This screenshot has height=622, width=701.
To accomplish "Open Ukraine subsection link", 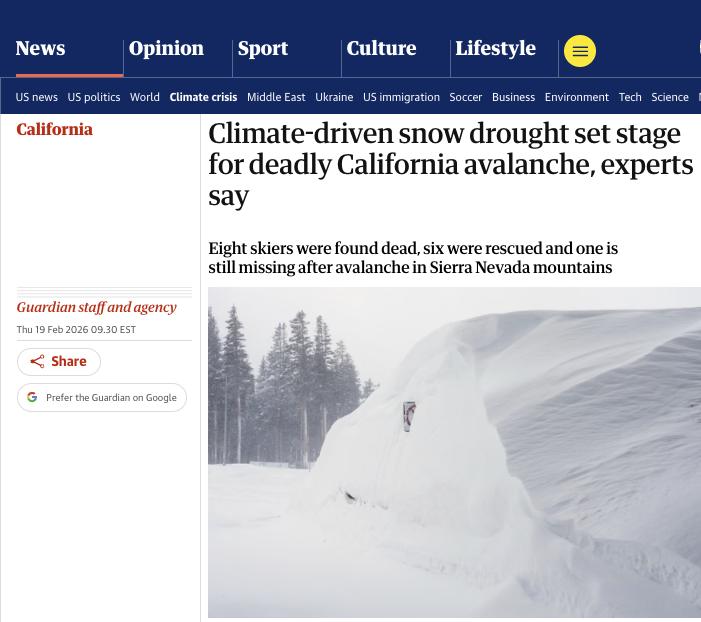I will pos(334,97).
